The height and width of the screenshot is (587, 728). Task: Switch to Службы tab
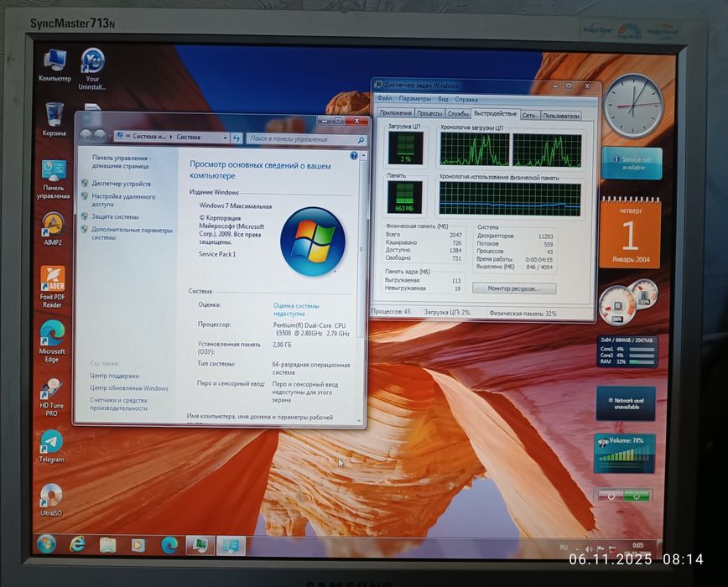pyautogui.click(x=458, y=114)
